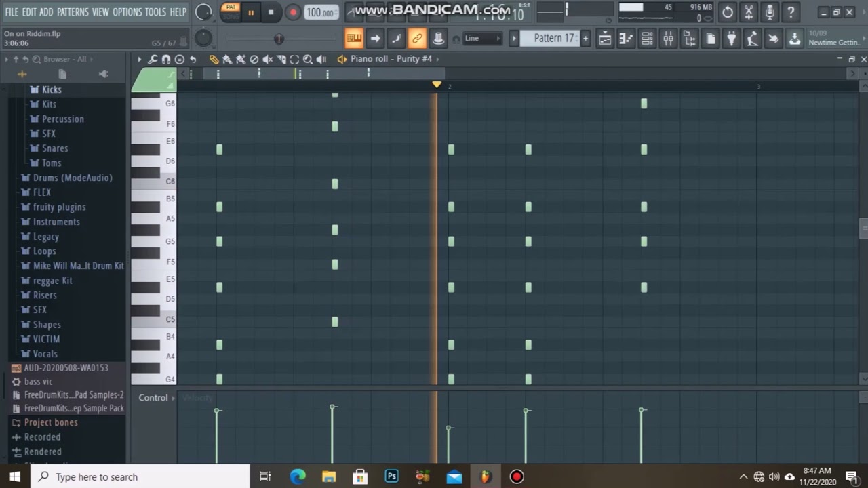This screenshot has width=868, height=488.
Task: Select the Slice tool in piano roll
Action: point(281,60)
